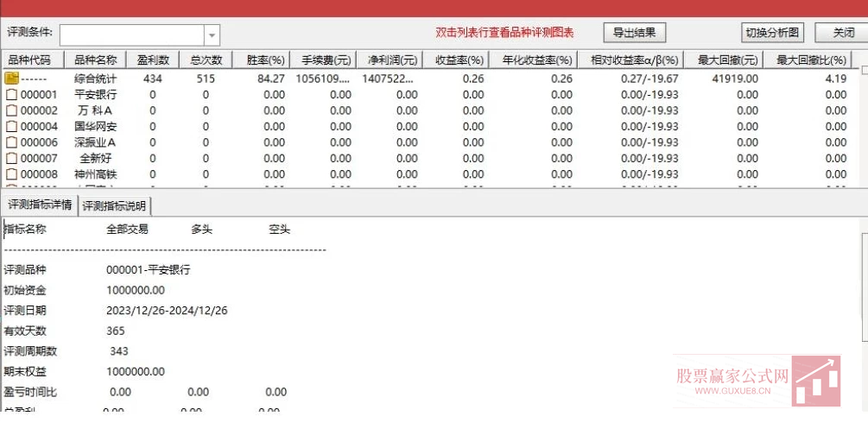Click stock code 000007
The image size is (868, 435).
[x=39, y=158]
